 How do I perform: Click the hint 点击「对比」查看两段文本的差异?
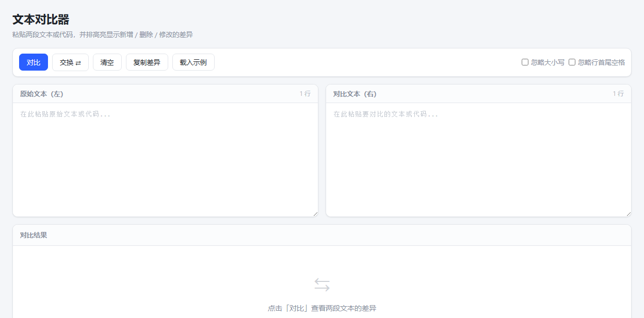tap(322, 308)
